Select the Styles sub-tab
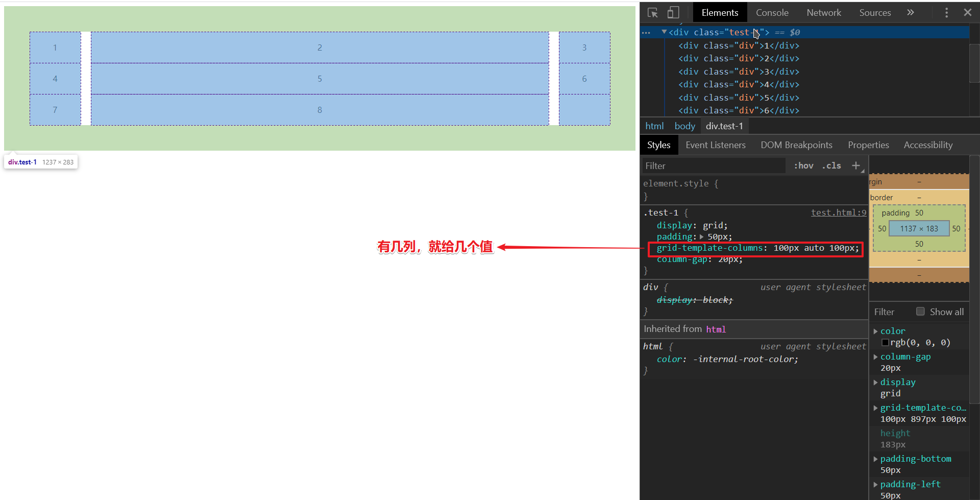The image size is (980, 500). [x=659, y=145]
